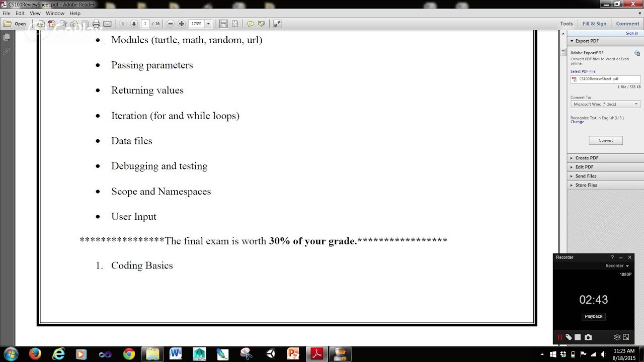
Task: Take a screenshot with Recorder camera icon
Action: tap(588, 337)
